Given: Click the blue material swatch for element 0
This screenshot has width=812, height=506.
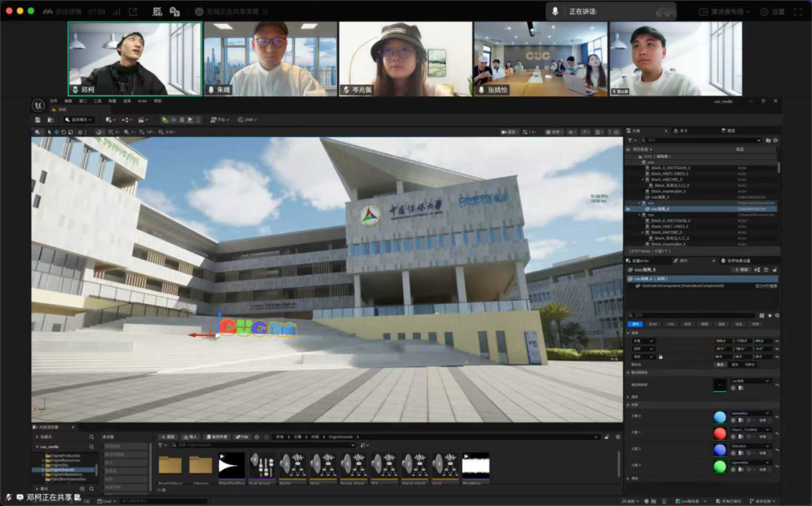Looking at the screenshot, I should tap(720, 417).
